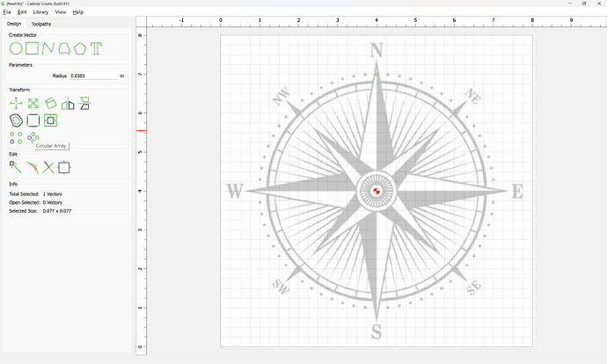The height and width of the screenshot is (364, 607).
Task: Select the Polygon vector tool
Action: (80, 48)
